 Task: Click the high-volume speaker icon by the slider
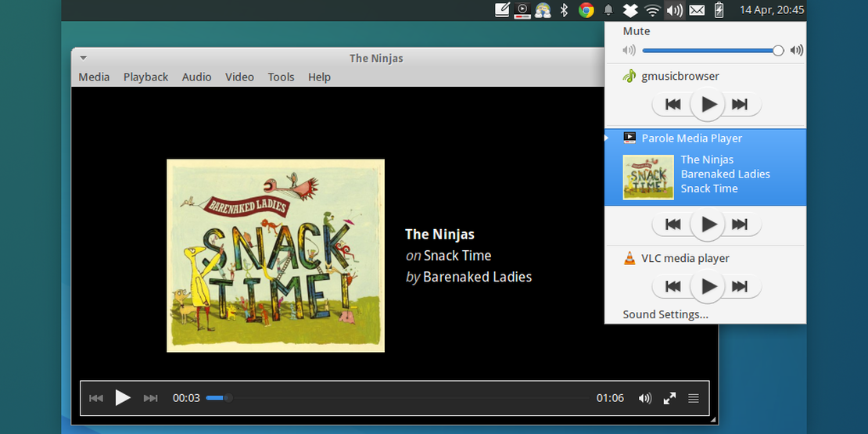click(797, 50)
